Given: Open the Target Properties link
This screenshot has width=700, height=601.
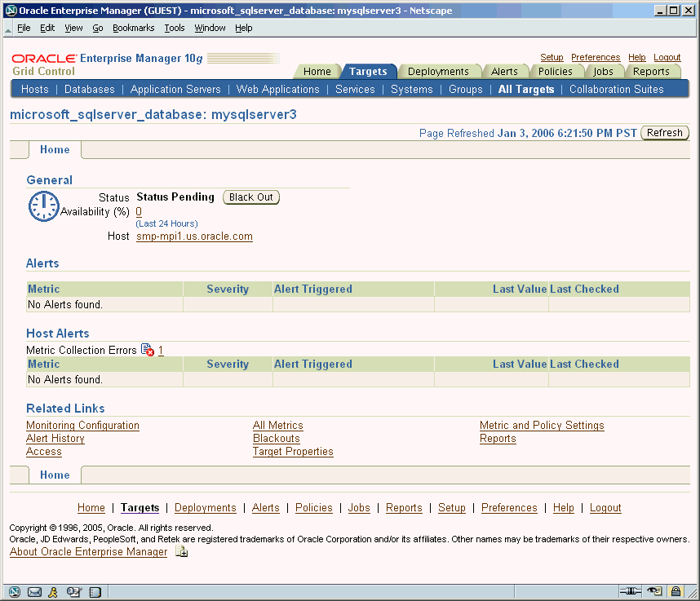Looking at the screenshot, I should (x=293, y=452).
